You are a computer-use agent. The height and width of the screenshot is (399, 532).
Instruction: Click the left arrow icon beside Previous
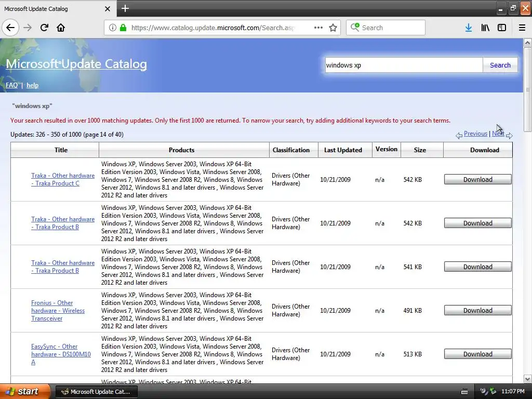tap(459, 136)
